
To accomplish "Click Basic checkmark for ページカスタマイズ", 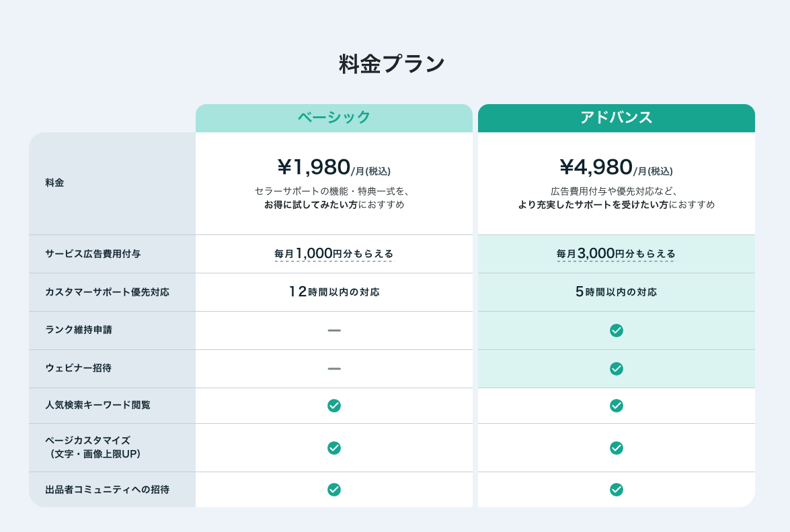I will click(334, 447).
